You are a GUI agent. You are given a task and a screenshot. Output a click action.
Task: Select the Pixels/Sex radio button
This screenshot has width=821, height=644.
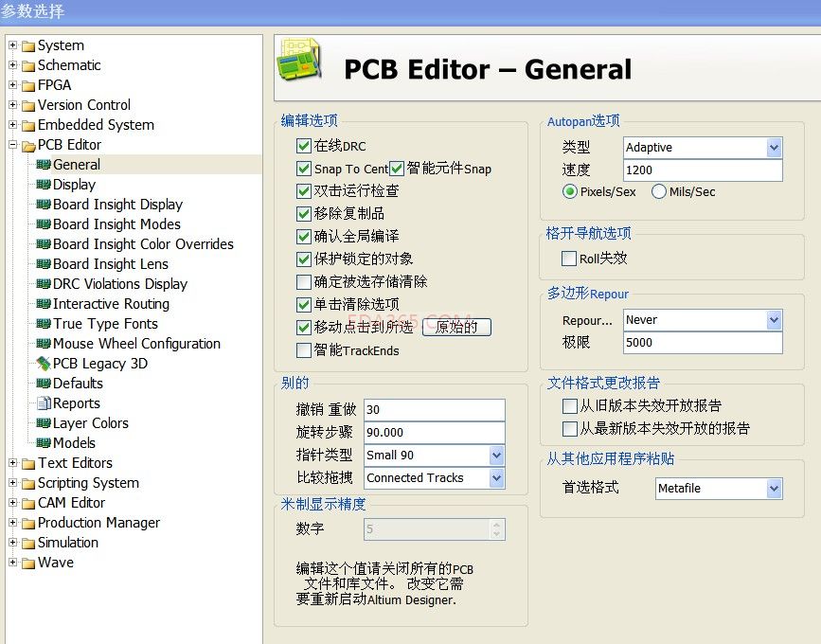coord(570,191)
